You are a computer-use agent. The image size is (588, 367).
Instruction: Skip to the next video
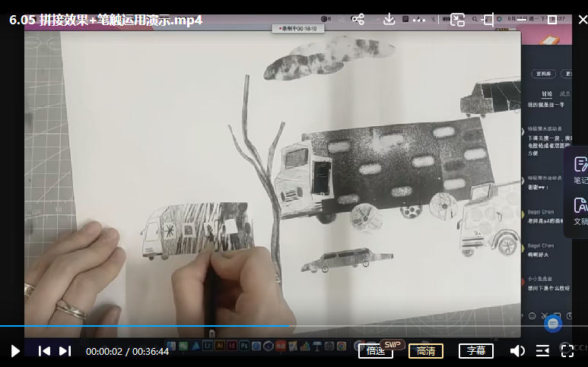pos(65,351)
